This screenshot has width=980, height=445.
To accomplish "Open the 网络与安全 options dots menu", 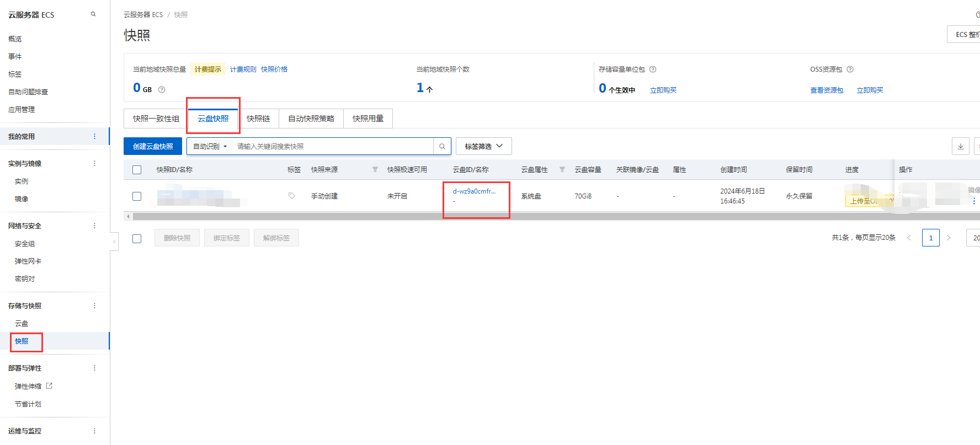I will tap(94, 226).
